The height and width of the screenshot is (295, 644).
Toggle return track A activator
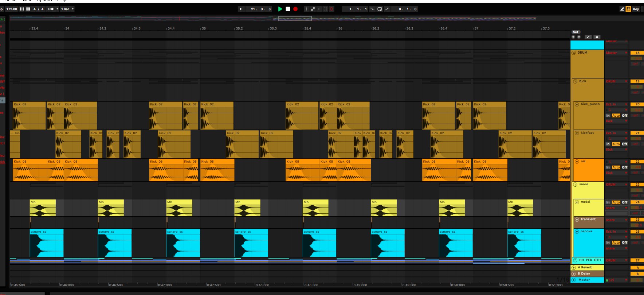click(637, 268)
